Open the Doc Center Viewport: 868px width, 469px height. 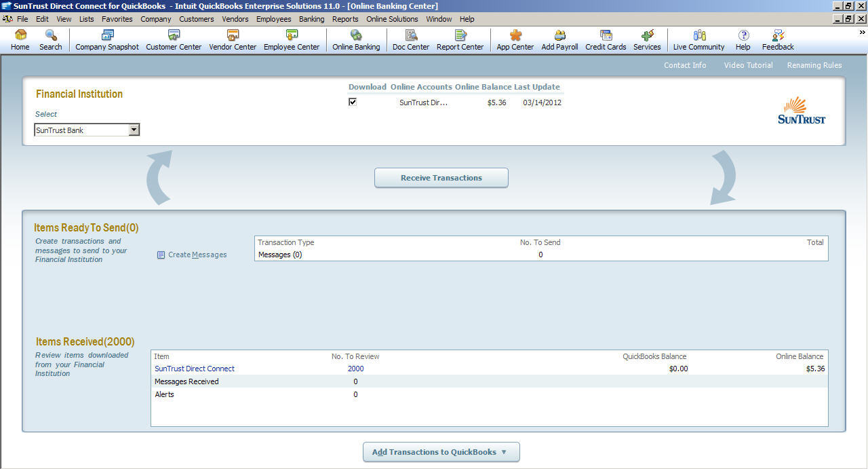click(410, 40)
